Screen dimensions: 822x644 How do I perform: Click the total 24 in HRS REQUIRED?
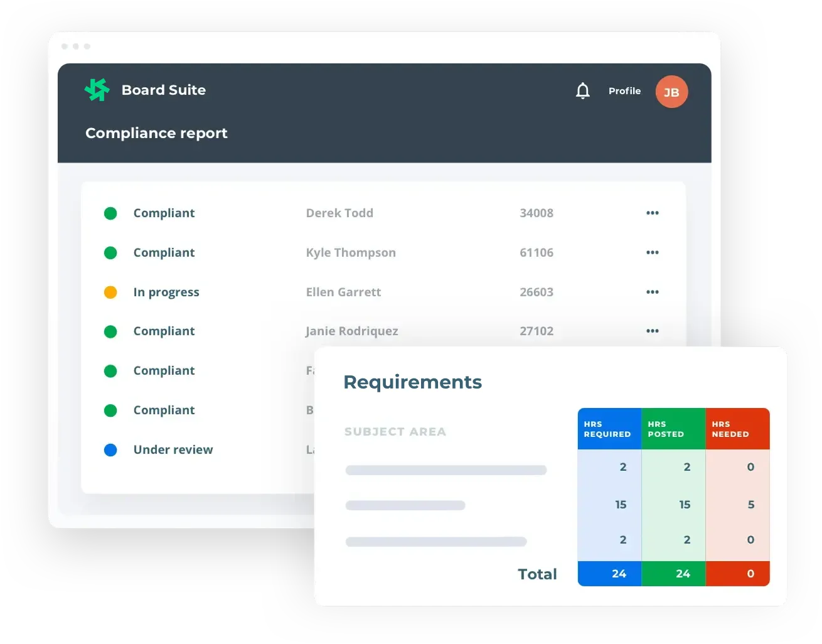(619, 574)
